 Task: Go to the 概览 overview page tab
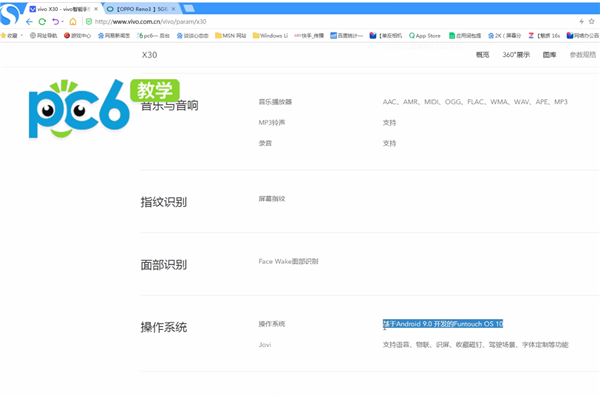point(483,55)
